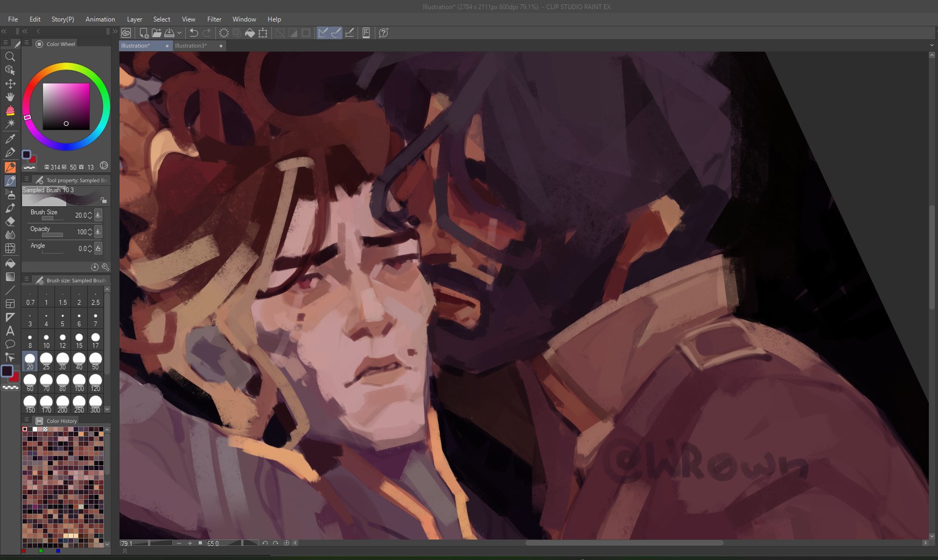Choose the Hand move-canvas tool

tap(10, 97)
